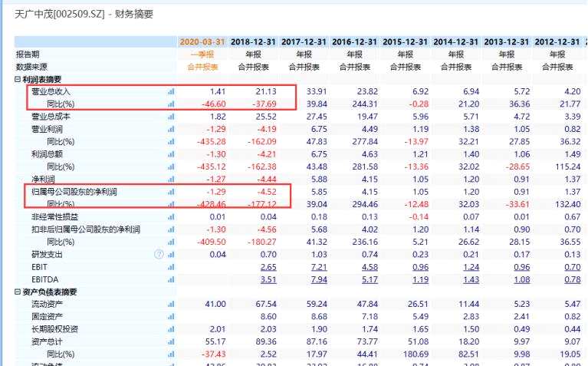588x366 pixels.
Task: Click revenue value 21.13 for 2018
Action: [x=266, y=91]
